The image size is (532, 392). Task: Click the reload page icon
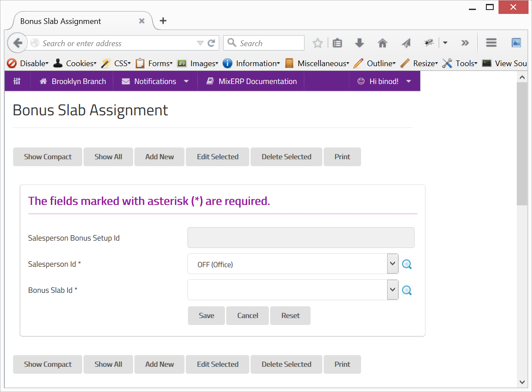click(211, 43)
